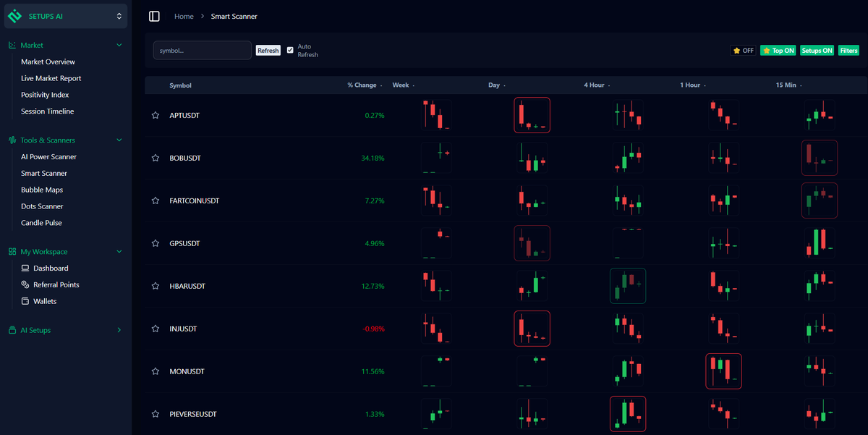
Task: Toggle the Top ON filter
Action: point(778,50)
